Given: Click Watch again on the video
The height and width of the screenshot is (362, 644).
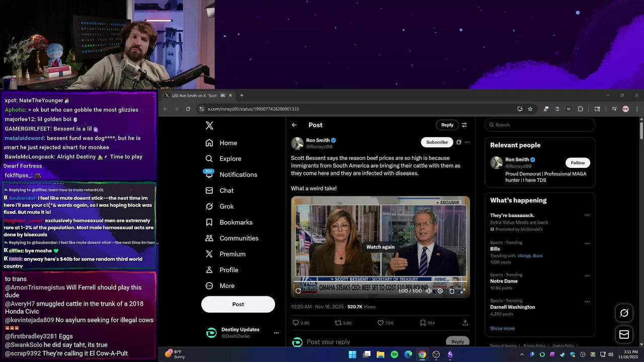Looking at the screenshot, I should (x=380, y=247).
